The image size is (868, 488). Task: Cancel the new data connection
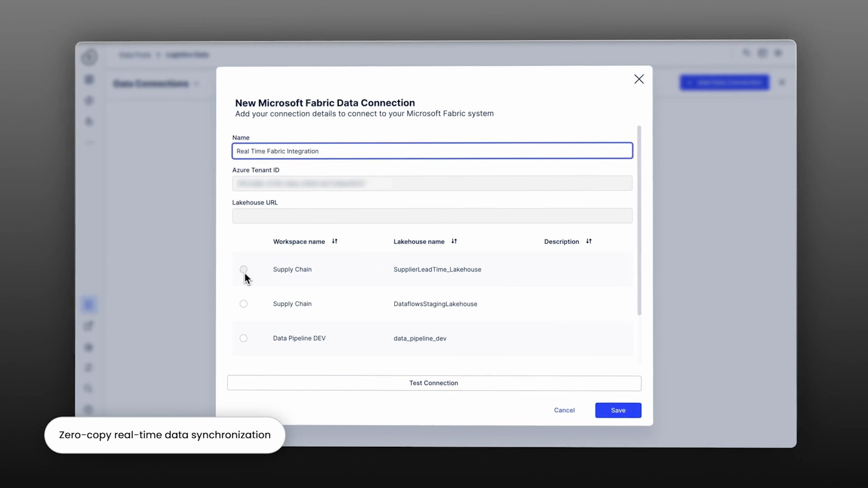click(x=564, y=410)
